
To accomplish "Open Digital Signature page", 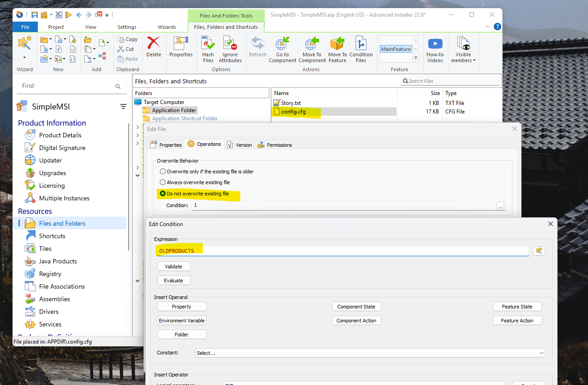I will [x=62, y=148].
